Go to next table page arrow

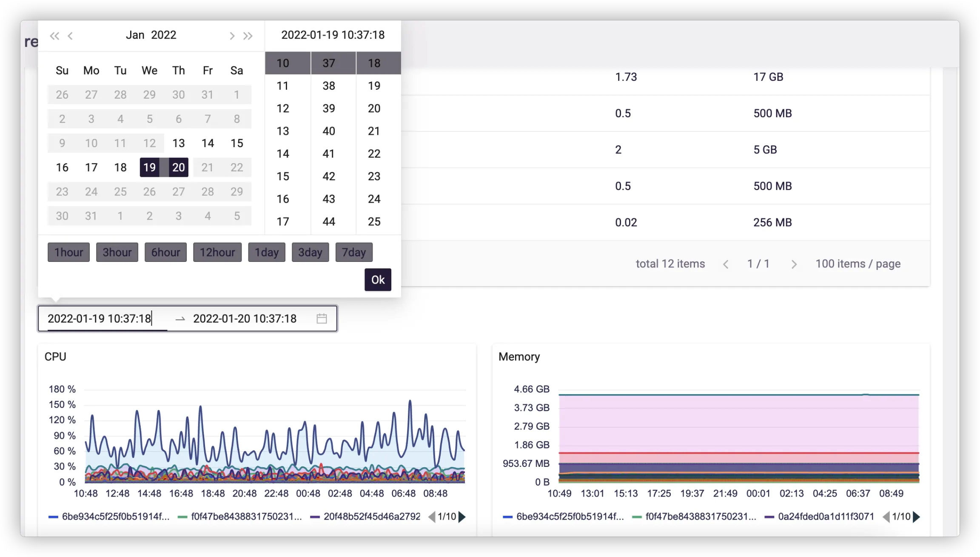pos(794,264)
